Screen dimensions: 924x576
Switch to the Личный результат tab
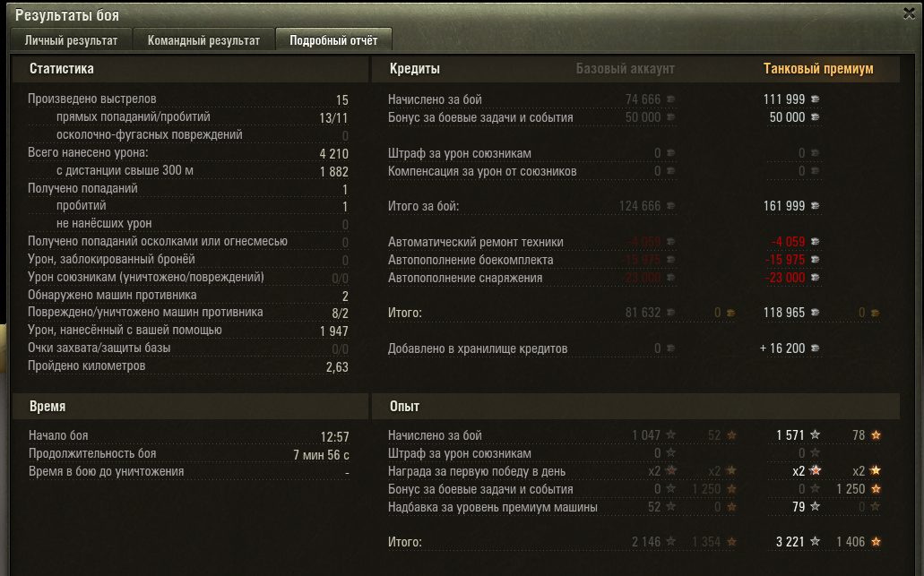click(71, 40)
